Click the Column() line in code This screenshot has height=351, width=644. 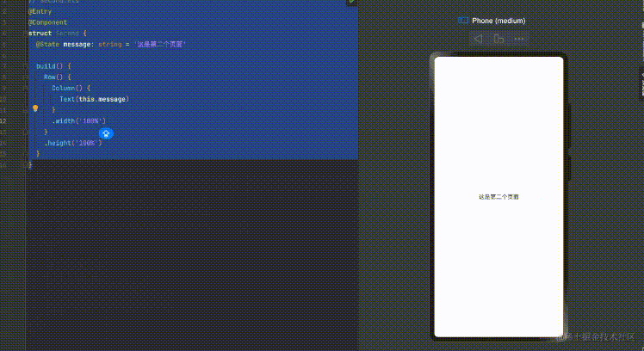click(71, 89)
